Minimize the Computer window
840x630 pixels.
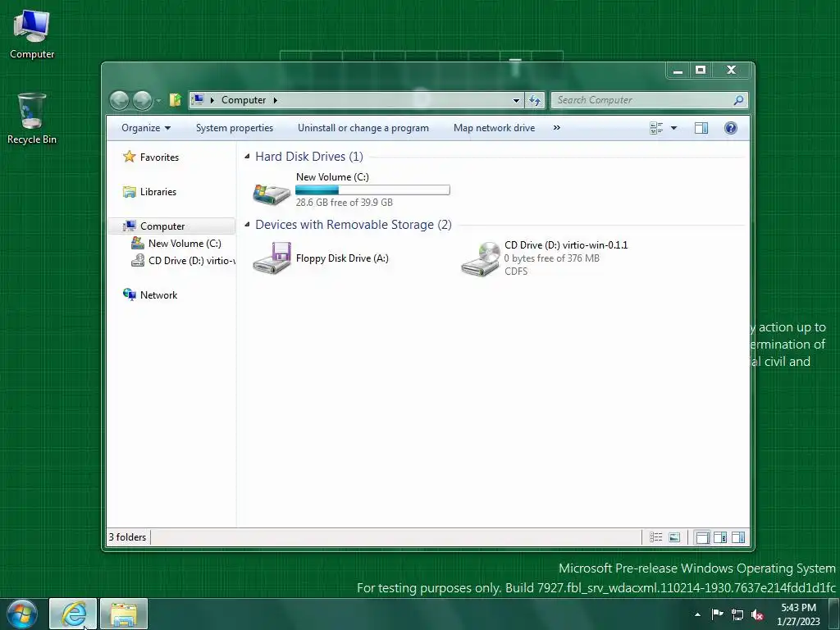tap(678, 71)
